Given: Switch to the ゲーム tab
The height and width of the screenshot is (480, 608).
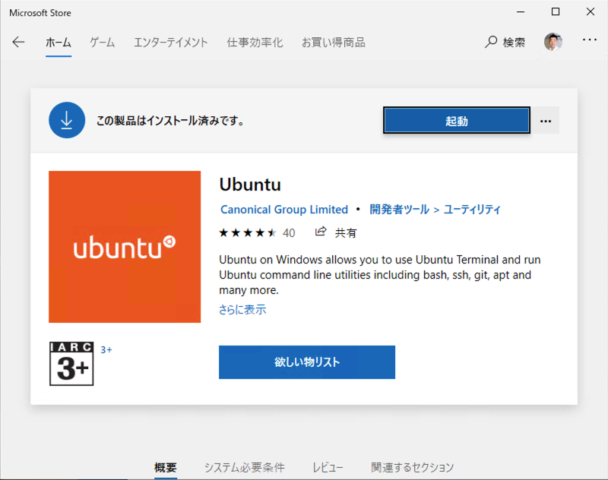Looking at the screenshot, I should (102, 43).
